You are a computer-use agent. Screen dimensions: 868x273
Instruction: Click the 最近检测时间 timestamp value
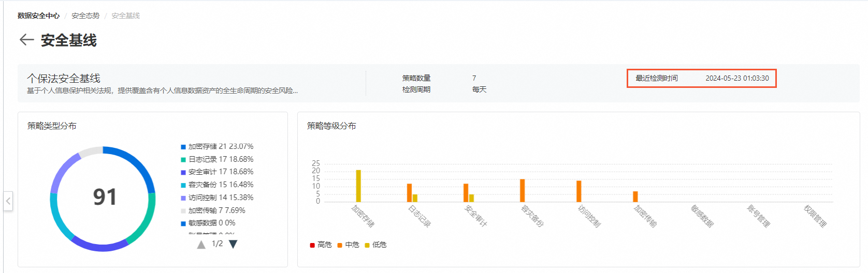pyautogui.click(x=737, y=78)
